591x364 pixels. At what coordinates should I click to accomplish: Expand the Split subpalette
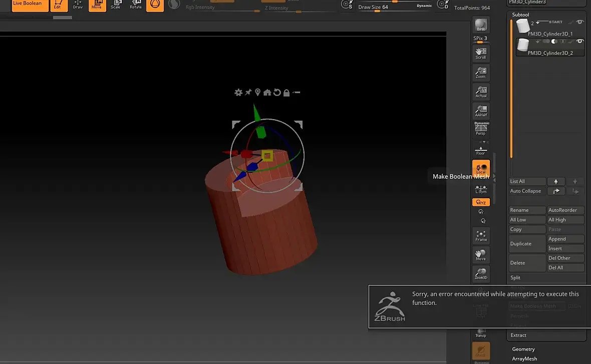click(x=515, y=277)
